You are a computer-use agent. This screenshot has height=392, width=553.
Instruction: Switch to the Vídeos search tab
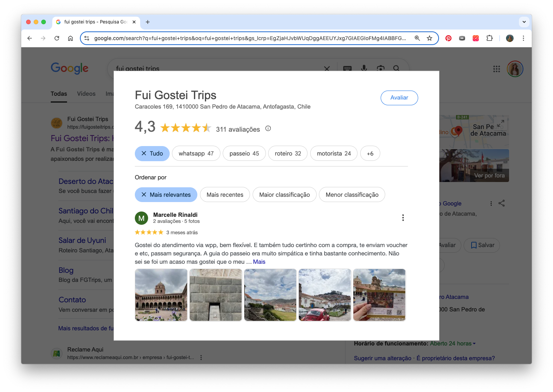coord(86,94)
